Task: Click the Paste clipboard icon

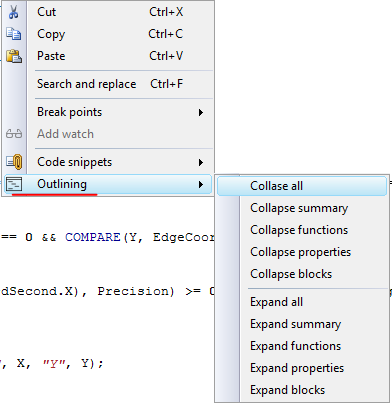Action: 14,56
